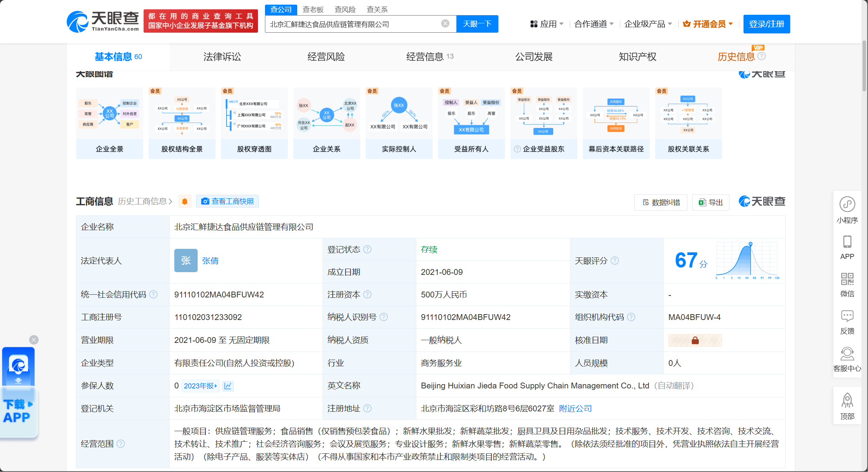Click the locked 核准日期 value

pyautogui.click(x=695, y=340)
